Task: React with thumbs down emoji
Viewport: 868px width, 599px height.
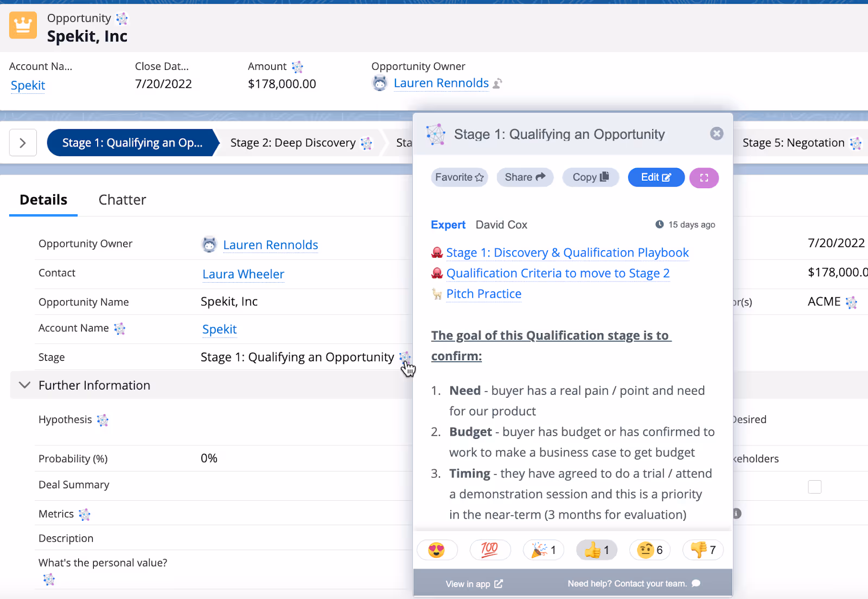Action: [703, 550]
